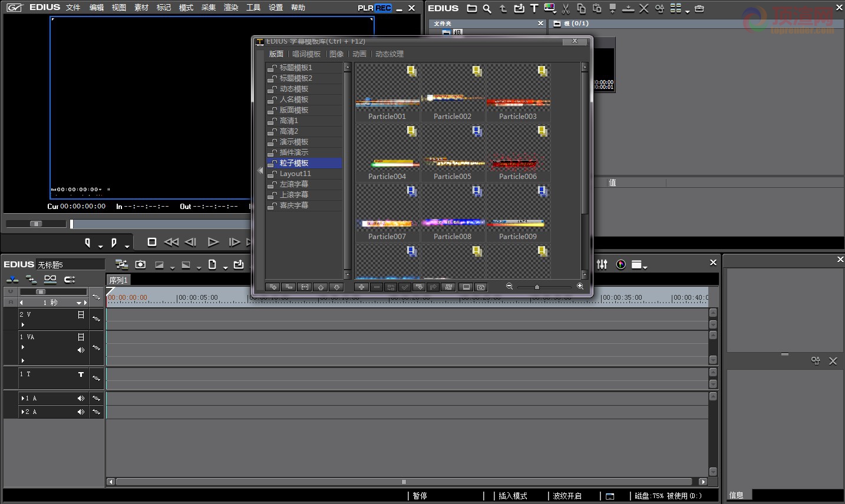The width and height of the screenshot is (845, 504).
Task: Expand the 2 A audio track
Action: [x=24, y=412]
